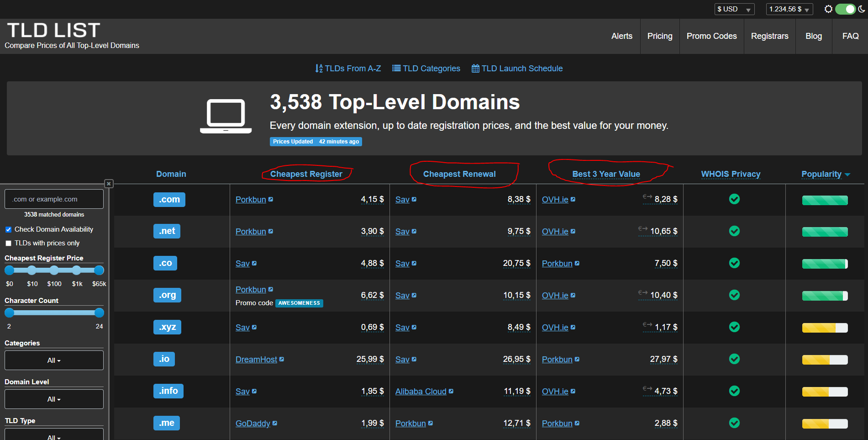Open the .co domain badge
The width and height of the screenshot is (868, 440).
tap(165, 263)
